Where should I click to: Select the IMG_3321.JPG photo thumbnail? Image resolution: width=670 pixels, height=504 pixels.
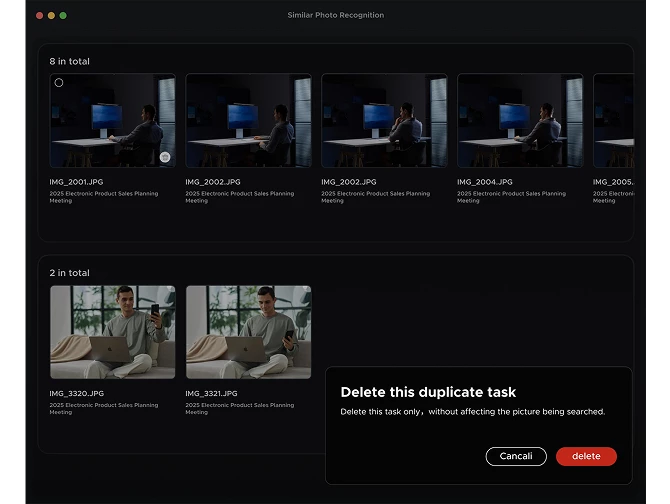click(248, 332)
